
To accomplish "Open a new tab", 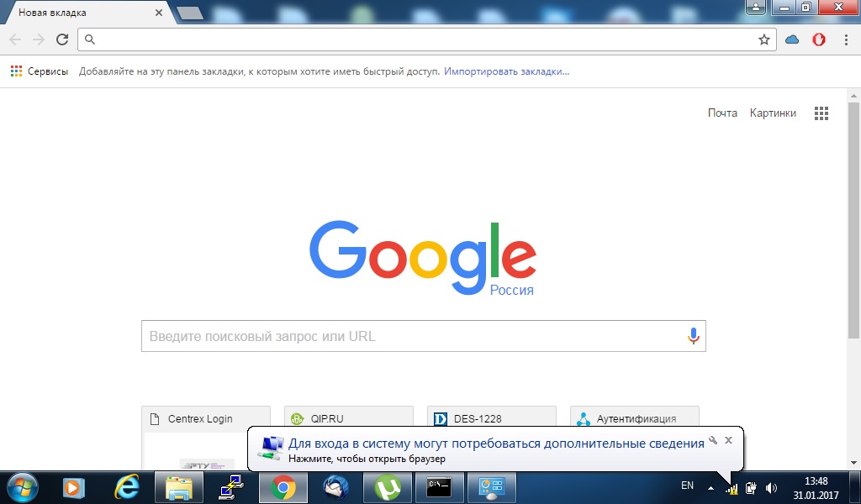I will pyautogui.click(x=191, y=13).
